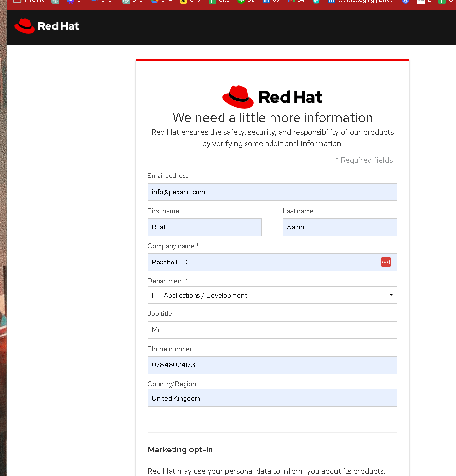
Task: Click into the First name field
Action: pyautogui.click(x=205, y=227)
